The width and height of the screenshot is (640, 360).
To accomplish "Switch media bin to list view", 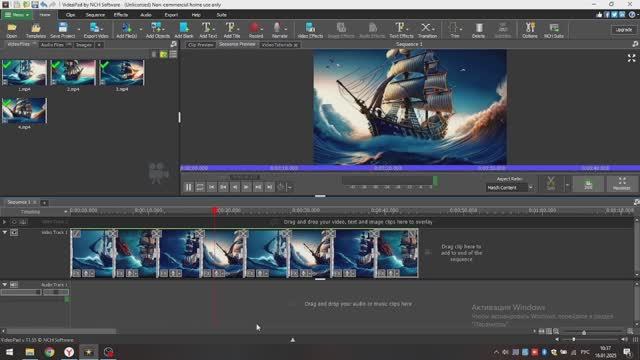I will pyautogui.click(x=173, y=54).
